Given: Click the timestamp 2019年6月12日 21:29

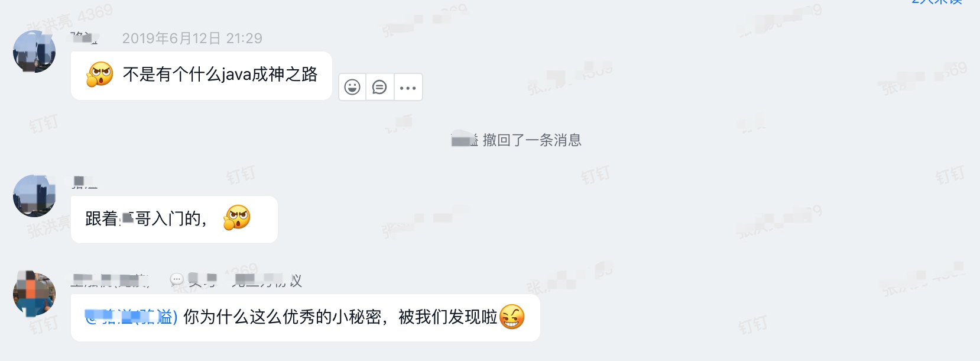Looking at the screenshot, I should tap(192, 38).
